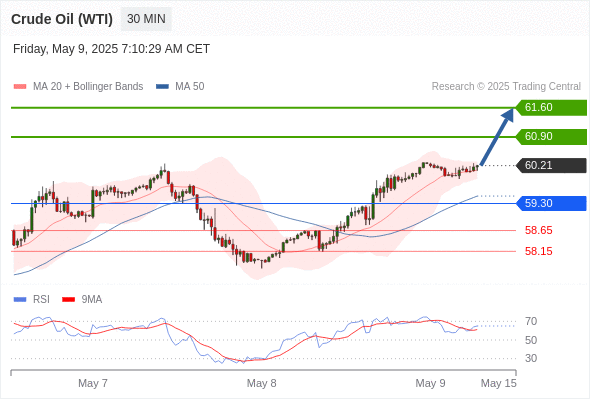The width and height of the screenshot is (590, 400).
Task: Click the 30 MIN timeframe badge
Action: coord(146,19)
